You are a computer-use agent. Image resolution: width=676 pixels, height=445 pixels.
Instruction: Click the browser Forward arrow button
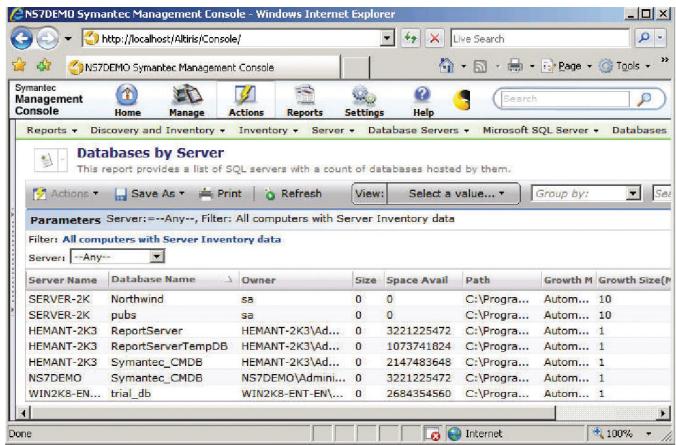click(x=47, y=39)
